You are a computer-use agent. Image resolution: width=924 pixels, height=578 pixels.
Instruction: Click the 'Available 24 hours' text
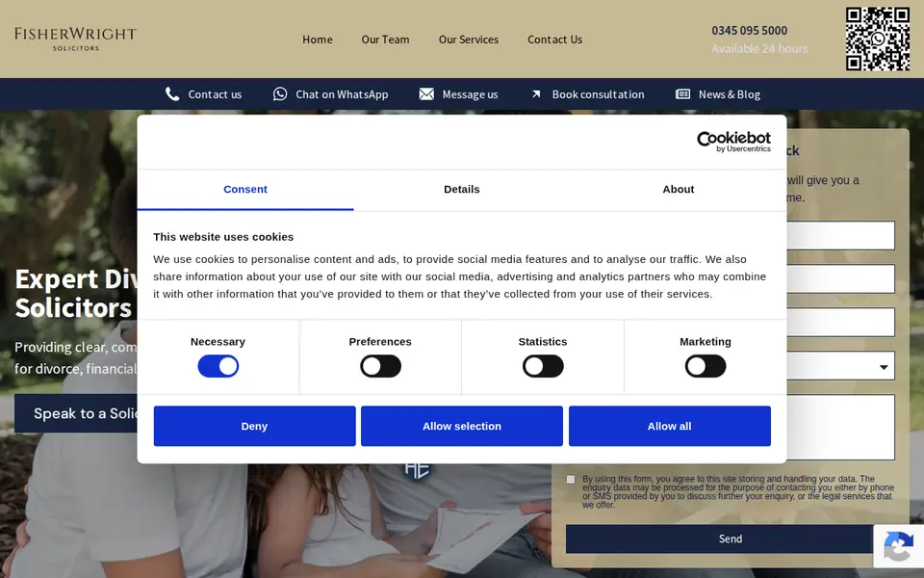coord(759,48)
